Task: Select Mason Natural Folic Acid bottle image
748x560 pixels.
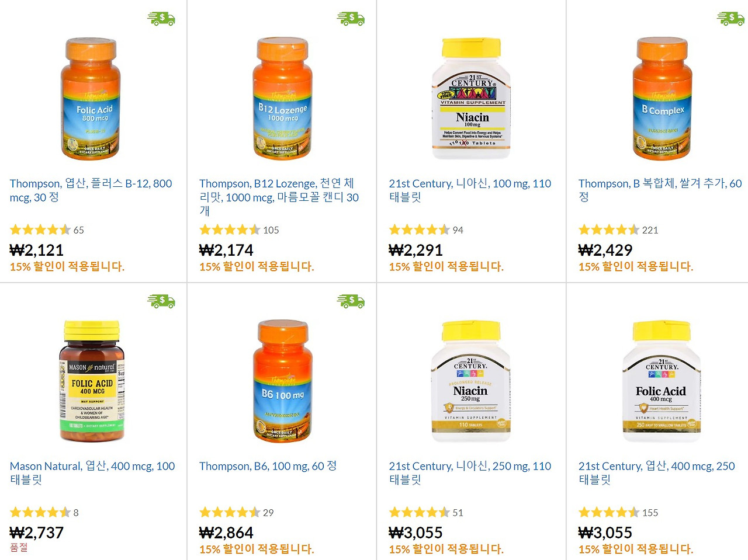Action: 92,381
